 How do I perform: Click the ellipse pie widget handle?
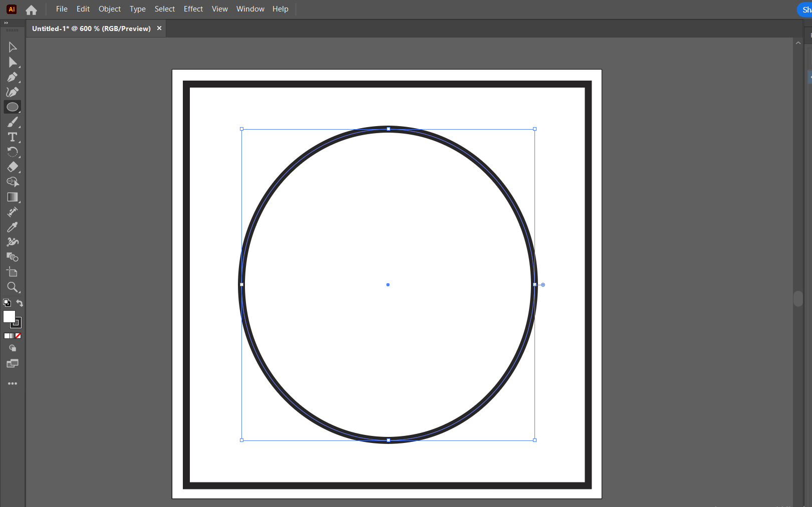[x=543, y=285]
